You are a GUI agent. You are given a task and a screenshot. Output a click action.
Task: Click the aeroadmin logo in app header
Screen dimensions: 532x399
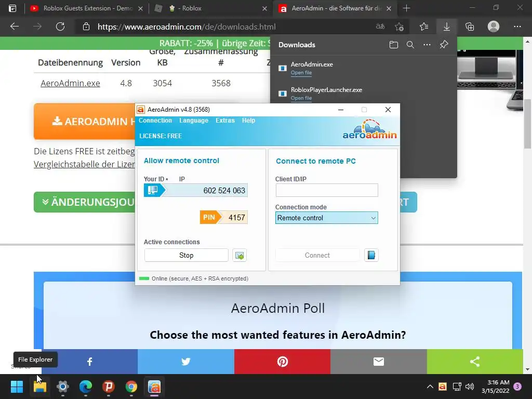(369, 129)
